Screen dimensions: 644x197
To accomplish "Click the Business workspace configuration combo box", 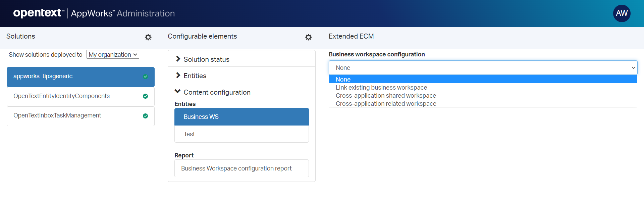I will click(483, 68).
